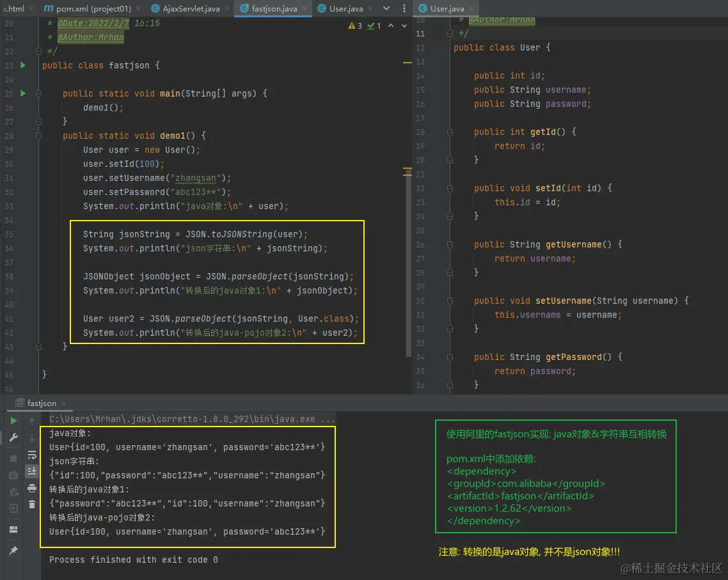728x580 pixels.
Task: Open the pom.xml (project01) tab
Action: [x=93, y=9]
